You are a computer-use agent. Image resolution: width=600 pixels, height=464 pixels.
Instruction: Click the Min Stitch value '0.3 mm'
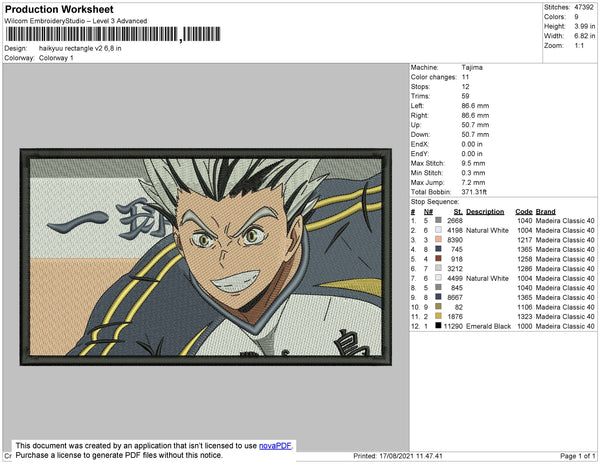coord(473,173)
